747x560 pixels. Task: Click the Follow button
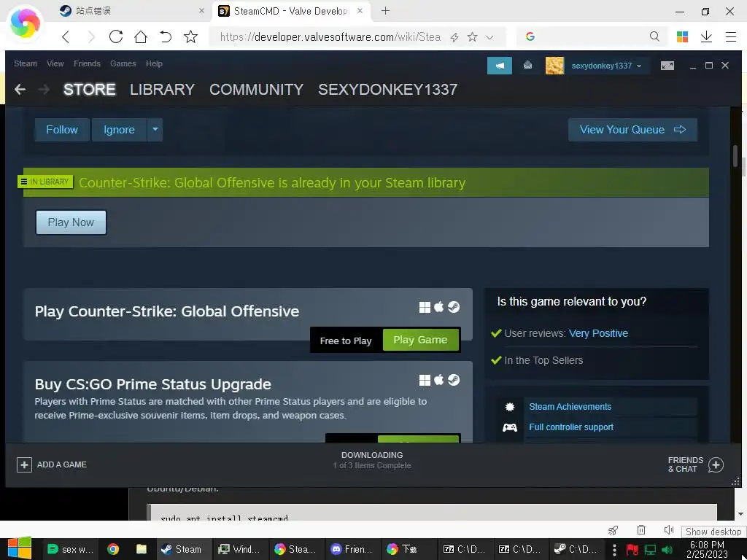pyautogui.click(x=62, y=130)
